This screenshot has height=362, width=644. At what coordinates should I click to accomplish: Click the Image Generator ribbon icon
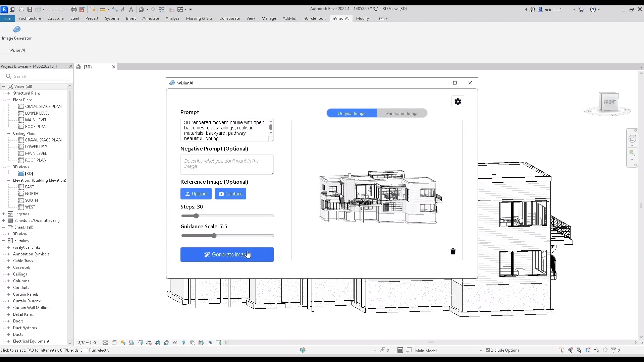point(17,30)
